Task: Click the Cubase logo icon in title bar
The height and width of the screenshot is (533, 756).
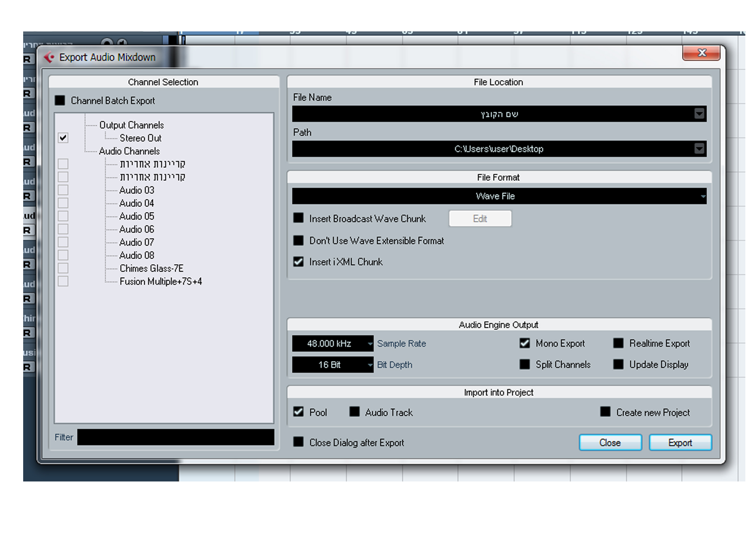Action: click(49, 57)
